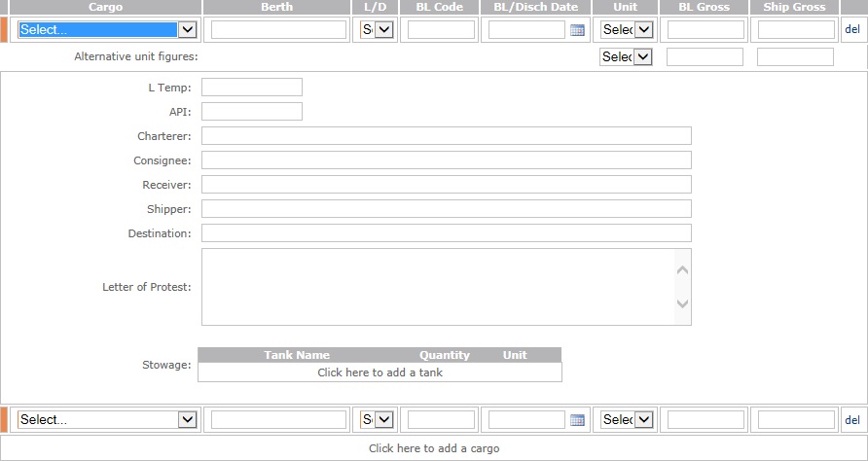
Task: Click here to add a cargo
Action: tap(434, 448)
